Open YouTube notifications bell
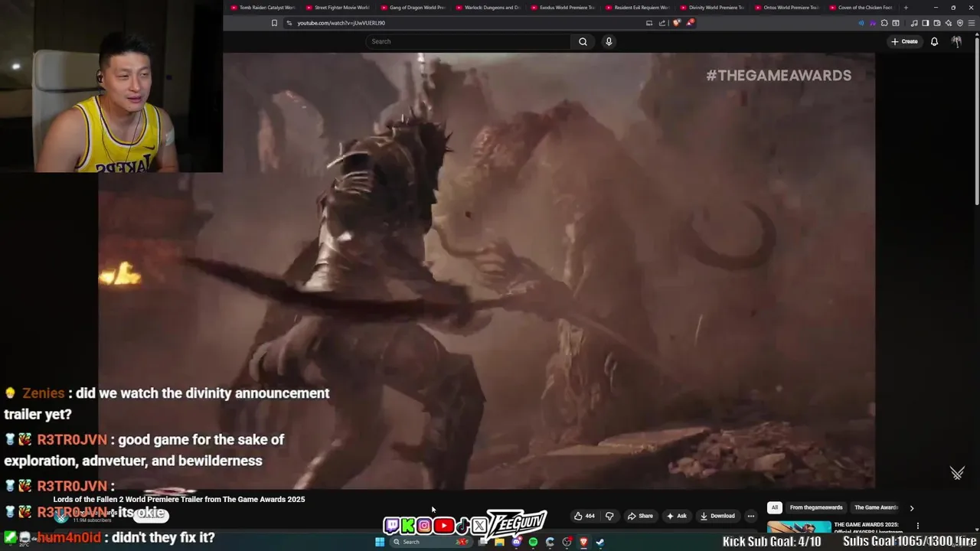Screen dimensions: 980x551 pos(934,41)
